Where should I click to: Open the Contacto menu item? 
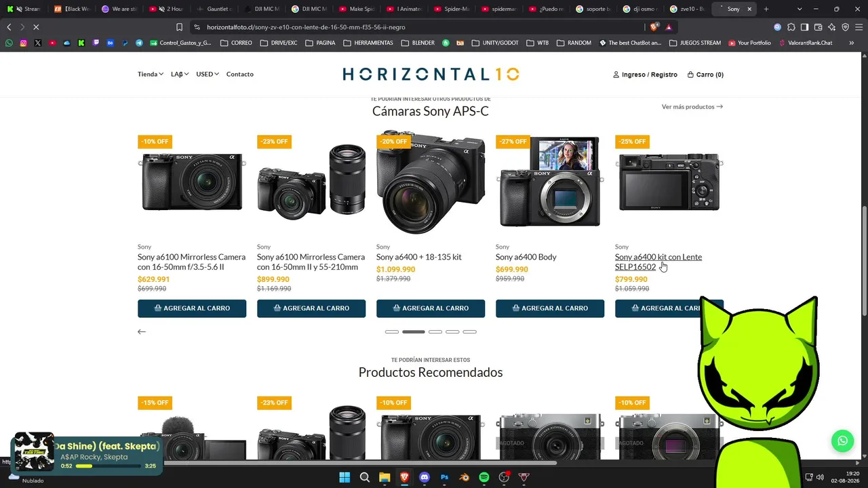click(x=240, y=74)
